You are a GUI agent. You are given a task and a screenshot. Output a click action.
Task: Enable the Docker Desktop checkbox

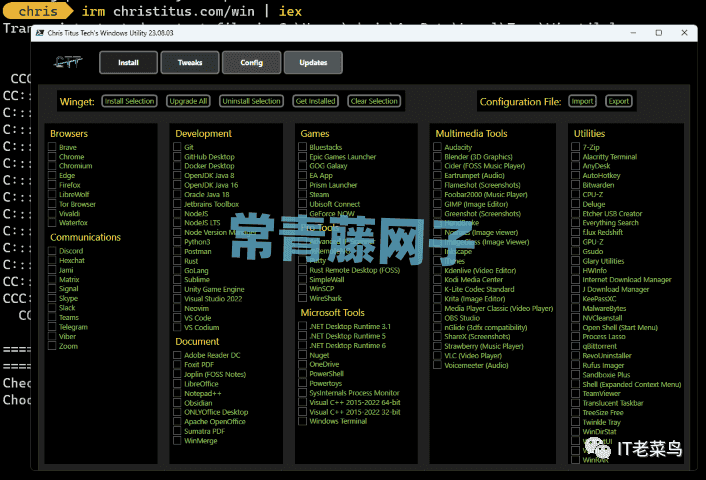coord(177,166)
